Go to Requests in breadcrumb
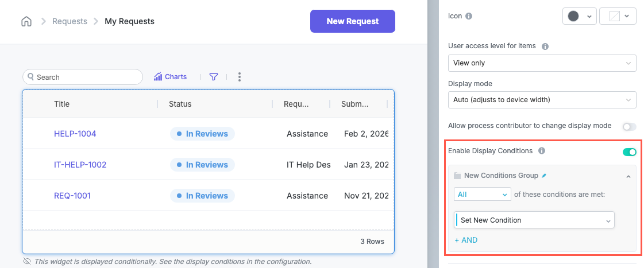644x268 pixels. click(x=70, y=21)
